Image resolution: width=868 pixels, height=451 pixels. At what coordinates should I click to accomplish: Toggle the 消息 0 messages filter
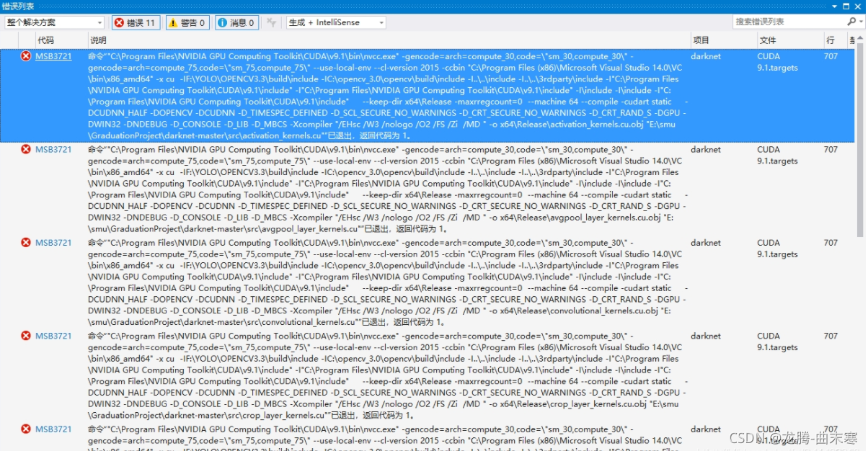click(x=236, y=22)
